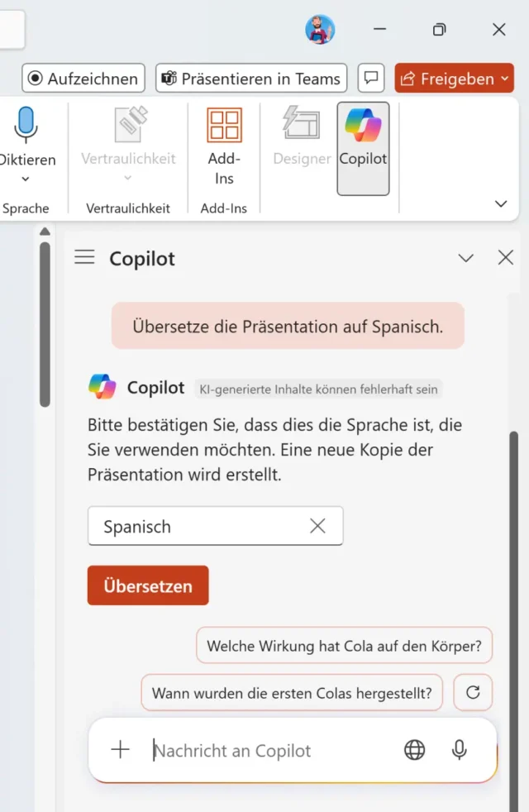Screen dimensions: 529x812
Task: Open the Copilot pane hamburger menu
Action: click(x=84, y=258)
